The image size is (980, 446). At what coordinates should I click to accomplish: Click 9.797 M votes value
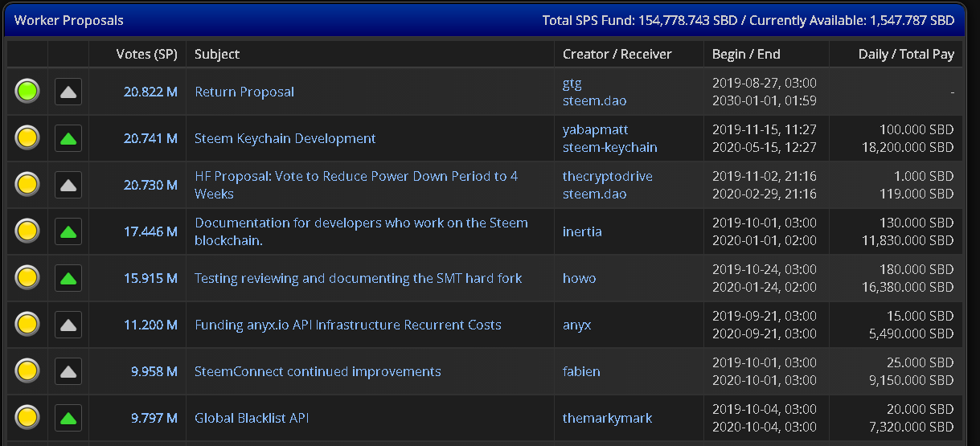click(154, 418)
